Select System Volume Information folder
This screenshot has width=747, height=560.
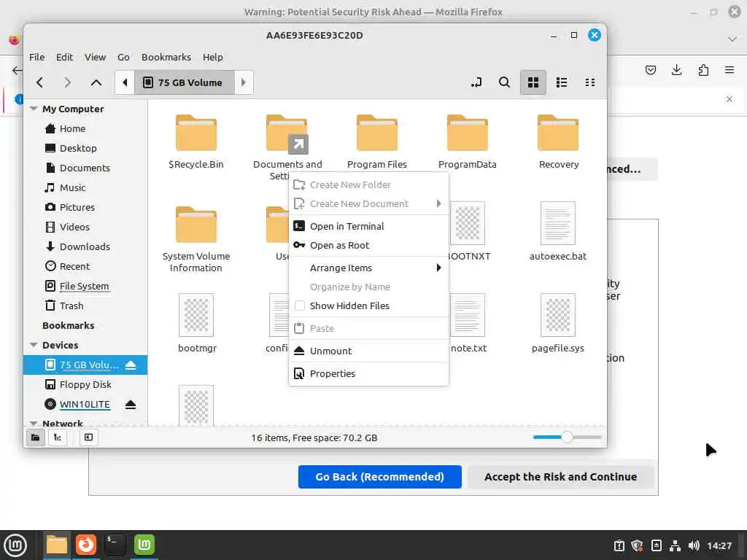tap(196, 239)
